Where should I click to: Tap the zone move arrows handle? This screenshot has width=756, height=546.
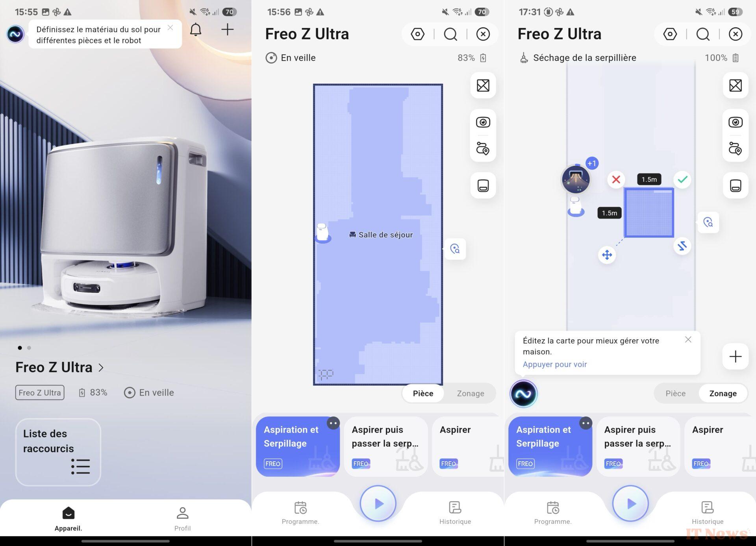point(607,255)
